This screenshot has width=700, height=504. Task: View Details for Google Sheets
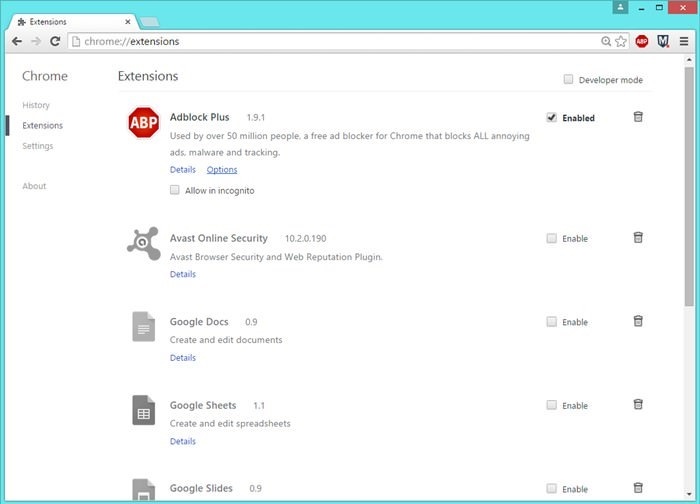coord(182,441)
